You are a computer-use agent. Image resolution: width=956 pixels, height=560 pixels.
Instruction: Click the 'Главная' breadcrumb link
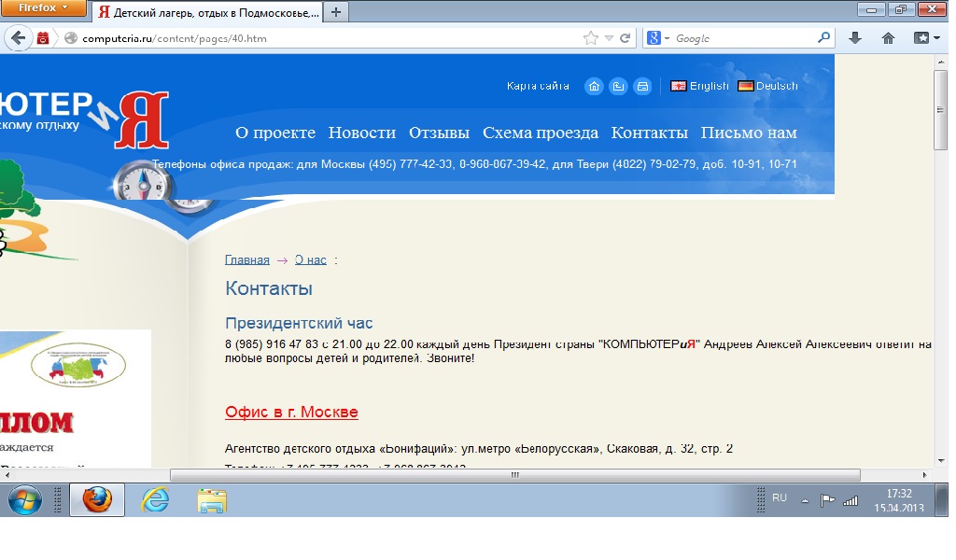(247, 260)
